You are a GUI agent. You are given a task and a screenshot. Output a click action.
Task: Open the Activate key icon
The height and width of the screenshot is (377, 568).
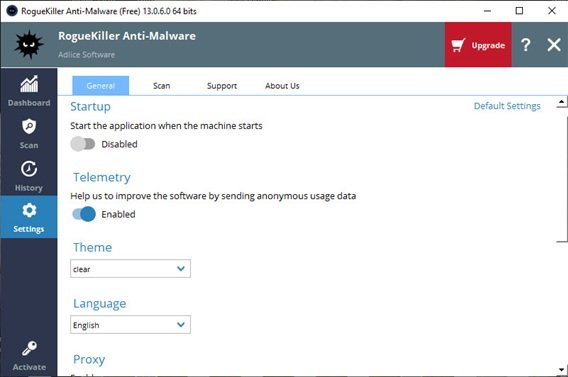pyautogui.click(x=29, y=348)
